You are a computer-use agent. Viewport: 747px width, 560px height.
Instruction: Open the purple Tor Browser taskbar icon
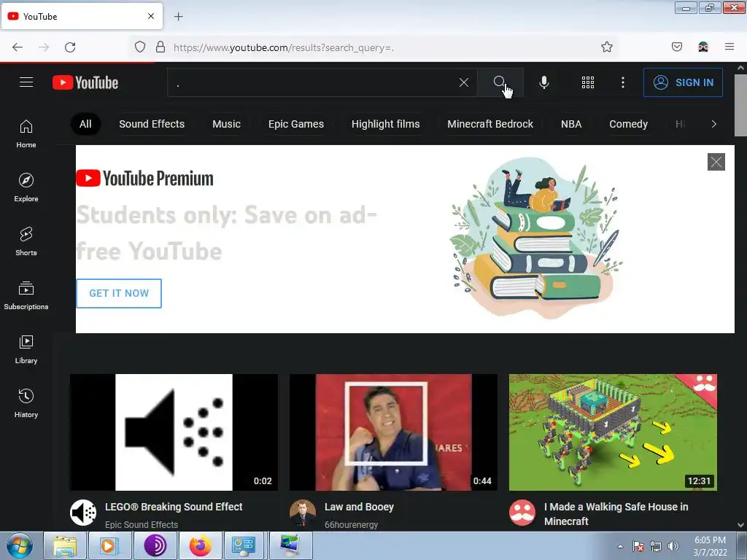pyautogui.click(x=155, y=545)
